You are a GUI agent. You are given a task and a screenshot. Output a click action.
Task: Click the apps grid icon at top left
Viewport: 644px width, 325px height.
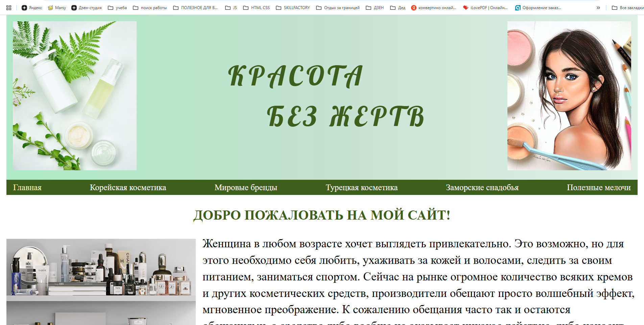pyautogui.click(x=8, y=7)
